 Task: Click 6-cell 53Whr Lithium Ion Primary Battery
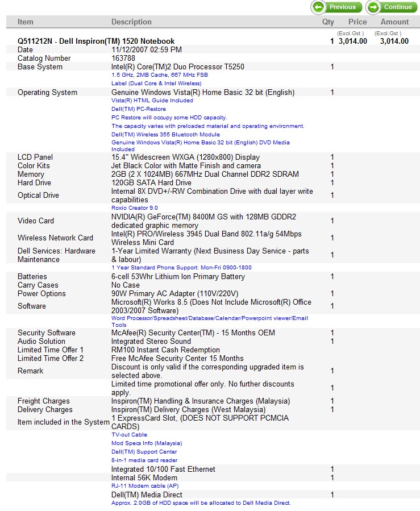(x=178, y=276)
